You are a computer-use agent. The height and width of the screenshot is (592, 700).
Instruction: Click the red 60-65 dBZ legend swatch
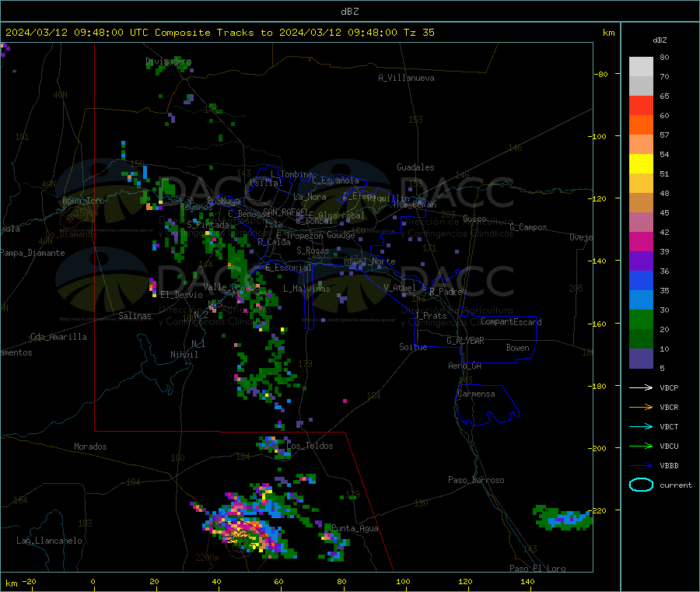click(641, 105)
